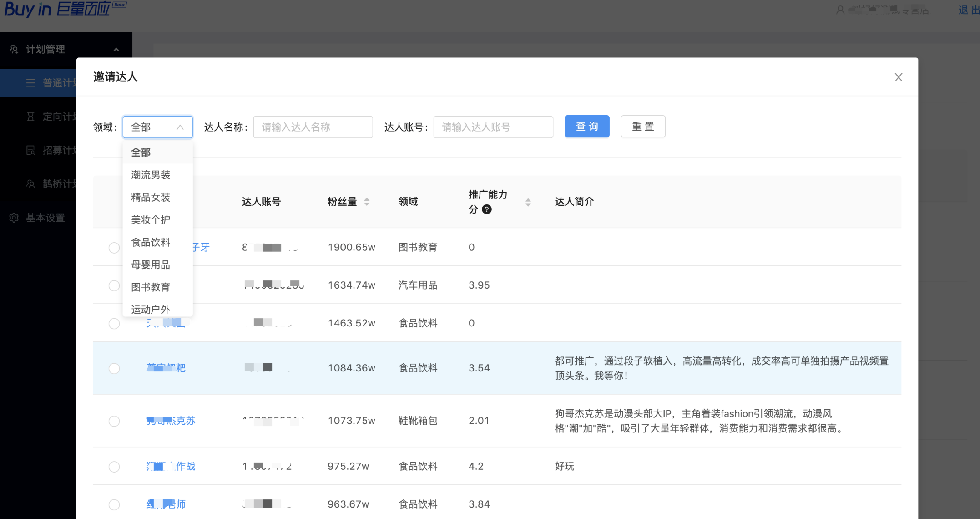This screenshot has height=519, width=980.
Task: Open 基本设置 gear icon
Action: click(x=14, y=218)
